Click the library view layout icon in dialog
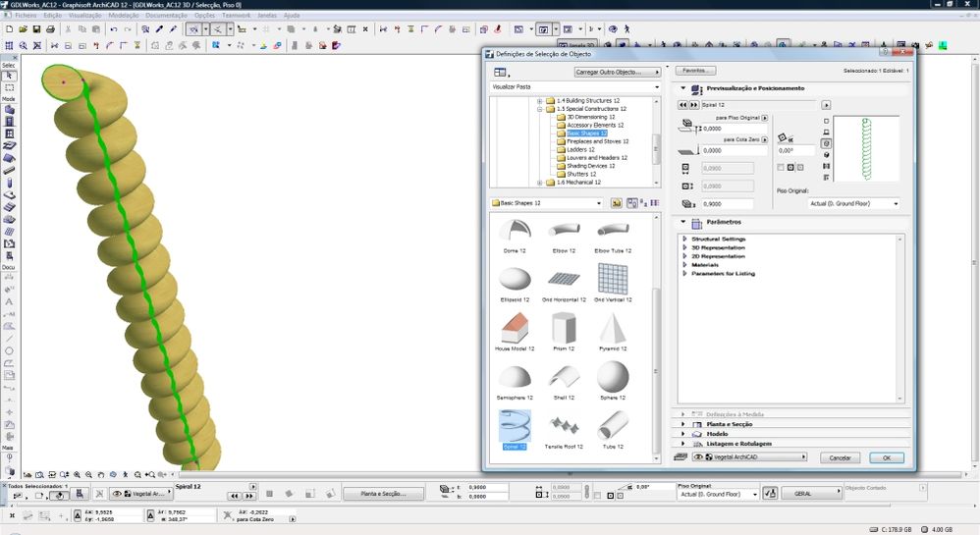980x535 pixels. [501, 73]
